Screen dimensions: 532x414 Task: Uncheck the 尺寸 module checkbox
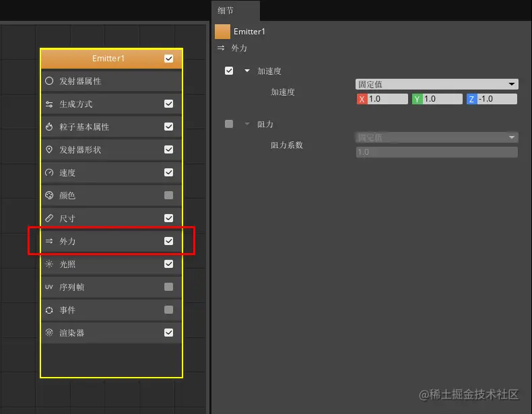point(168,218)
